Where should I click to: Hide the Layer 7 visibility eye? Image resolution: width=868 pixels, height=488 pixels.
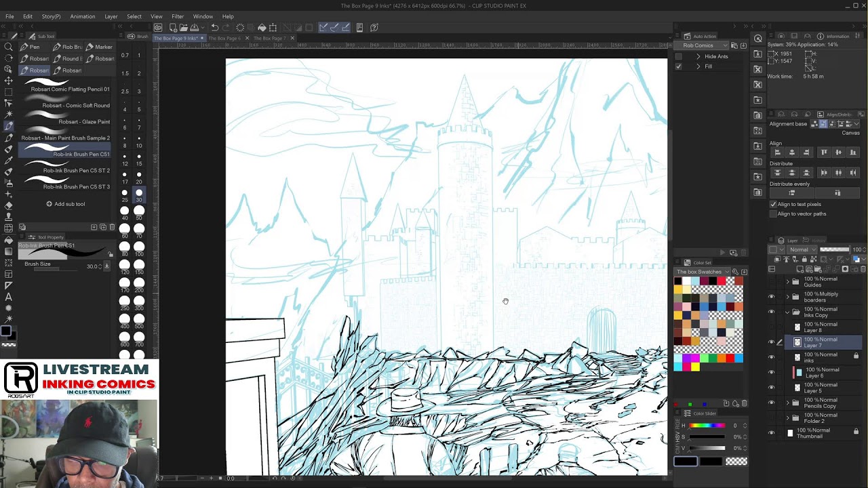tap(771, 342)
